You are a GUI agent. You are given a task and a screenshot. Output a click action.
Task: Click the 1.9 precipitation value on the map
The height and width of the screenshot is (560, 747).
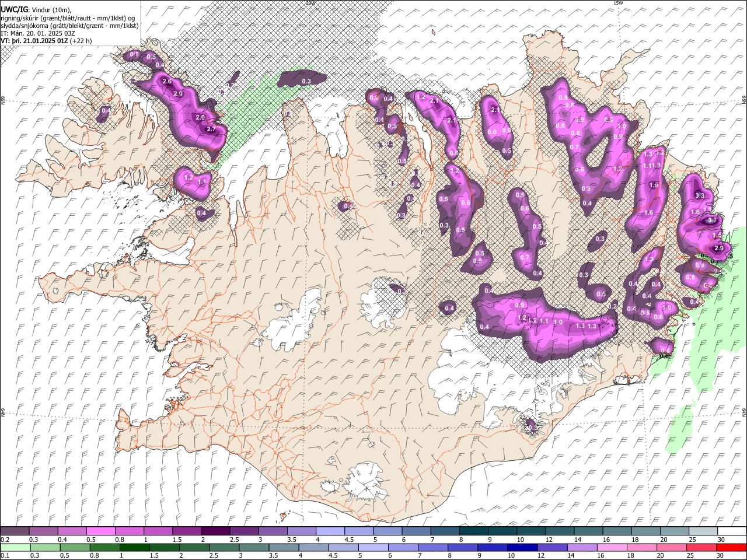click(654, 185)
